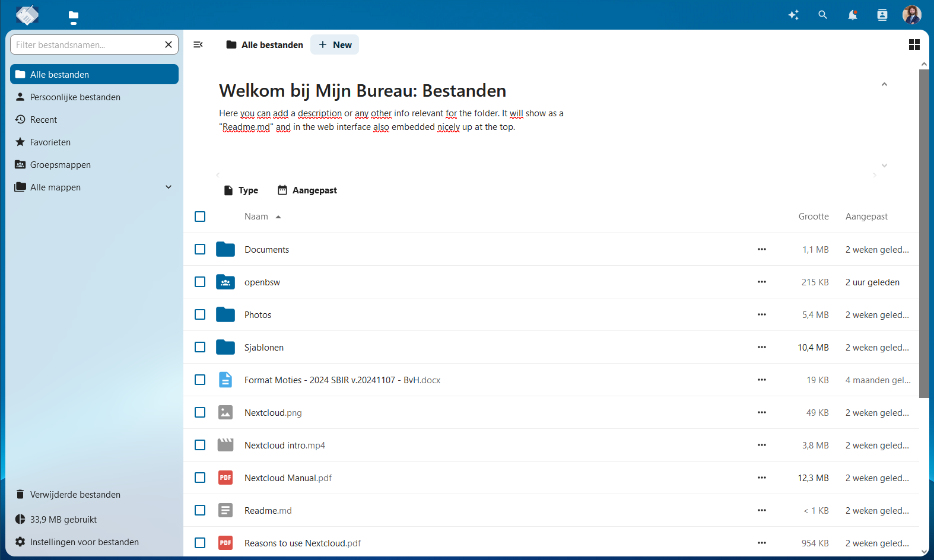Click the file list vertical scrollbar
934x560 pixels.
pyautogui.click(x=924, y=233)
